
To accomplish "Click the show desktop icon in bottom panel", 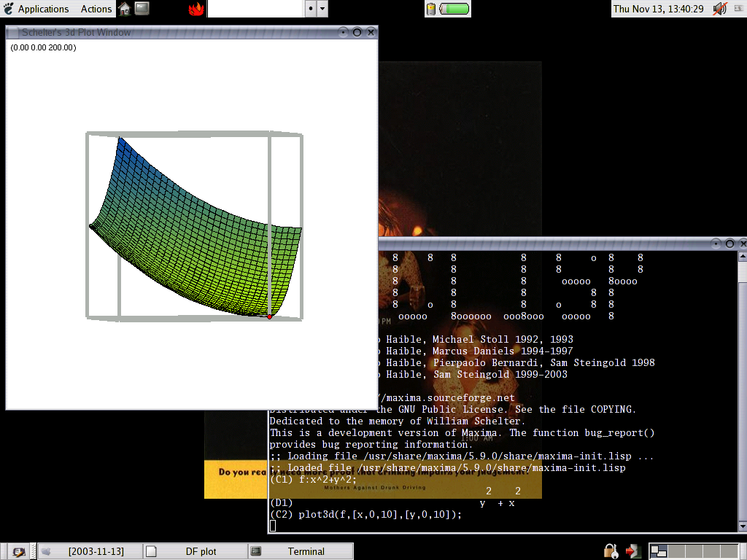I will 19,551.
